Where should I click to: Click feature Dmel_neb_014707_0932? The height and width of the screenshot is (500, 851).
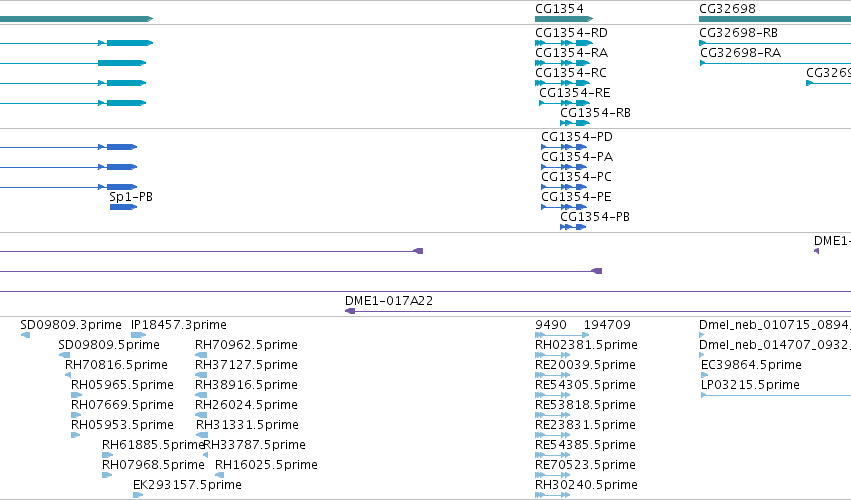click(775, 345)
